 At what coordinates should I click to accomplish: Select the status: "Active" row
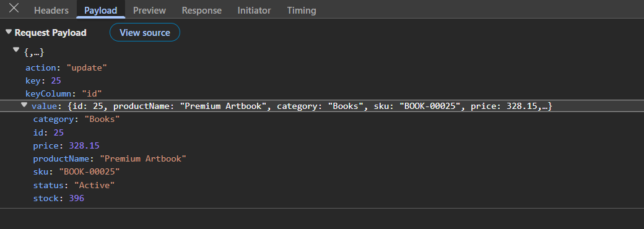[x=74, y=185]
